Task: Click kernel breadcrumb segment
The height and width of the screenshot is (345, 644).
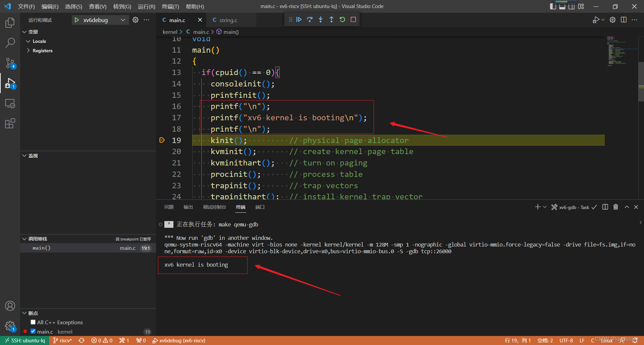Action: (x=170, y=32)
